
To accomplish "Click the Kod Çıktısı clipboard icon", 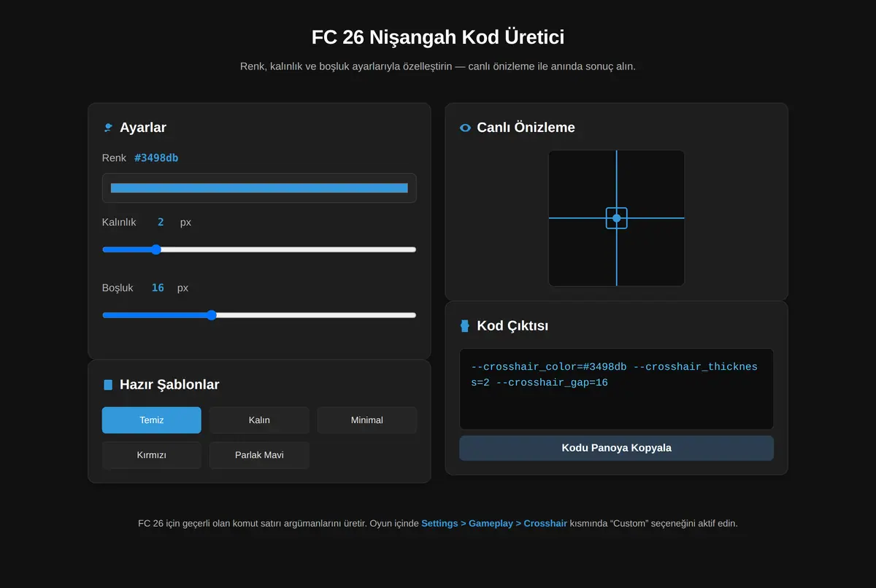I will [465, 326].
